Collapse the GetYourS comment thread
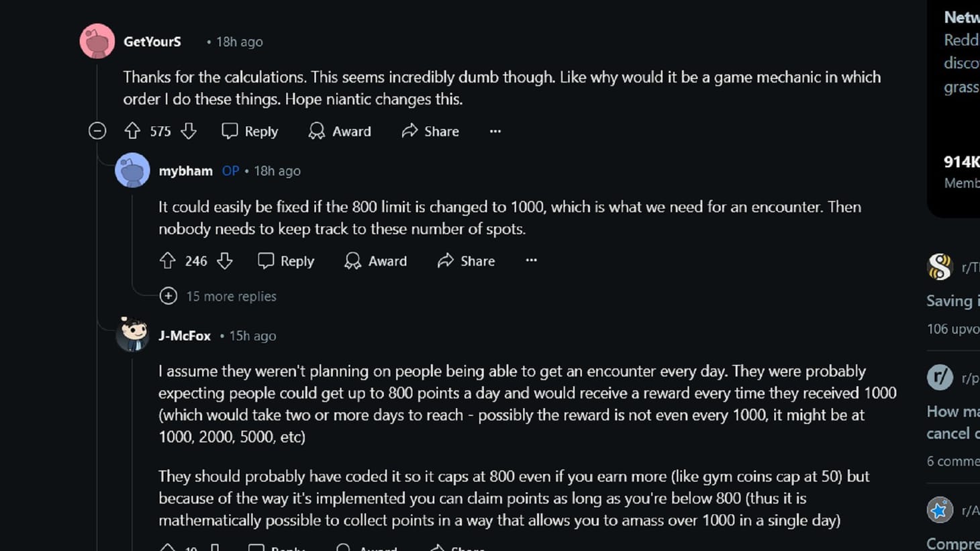The height and width of the screenshot is (551, 980). click(x=97, y=131)
